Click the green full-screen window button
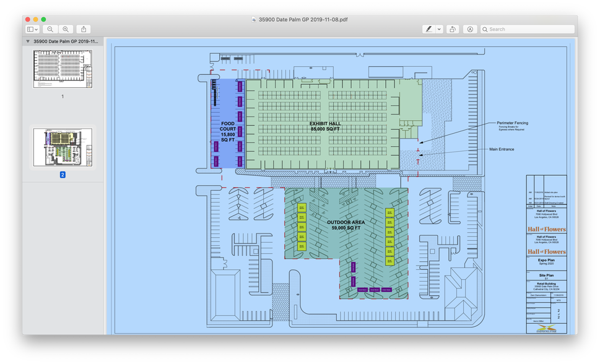This screenshot has width=600, height=364. (43, 19)
